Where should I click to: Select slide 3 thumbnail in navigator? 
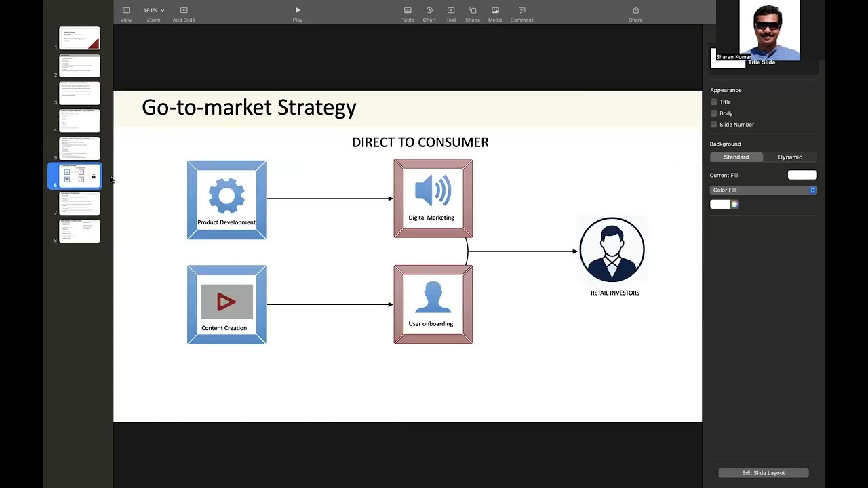click(79, 93)
